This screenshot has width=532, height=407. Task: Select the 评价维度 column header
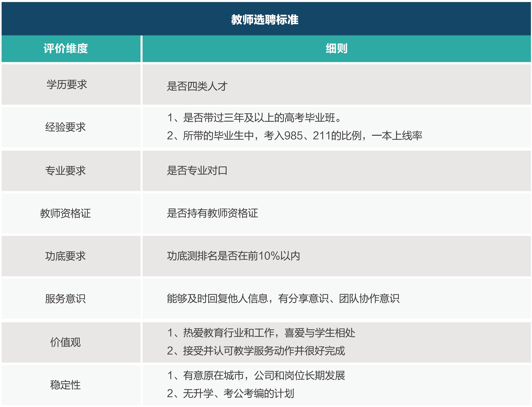click(66, 48)
